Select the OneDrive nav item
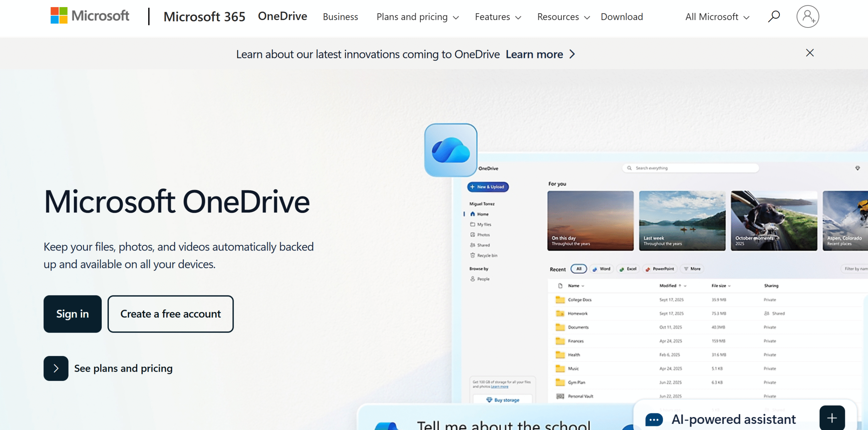Image resolution: width=868 pixels, height=430 pixels. tap(282, 16)
